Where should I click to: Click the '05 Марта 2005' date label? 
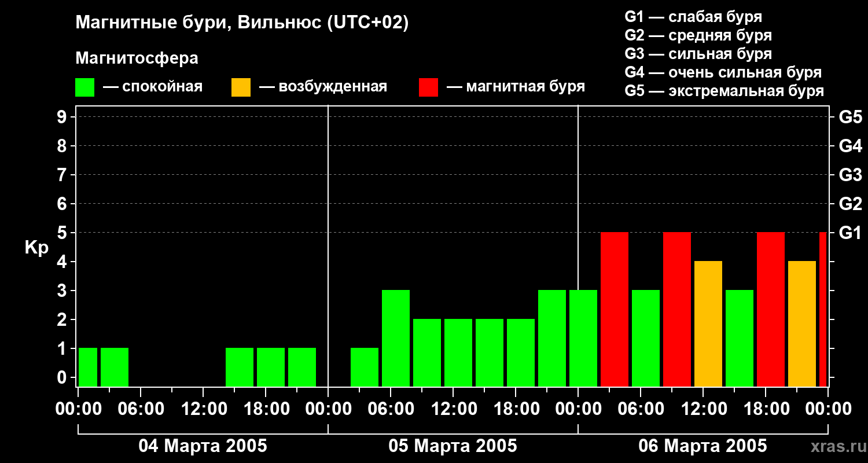[453, 446]
